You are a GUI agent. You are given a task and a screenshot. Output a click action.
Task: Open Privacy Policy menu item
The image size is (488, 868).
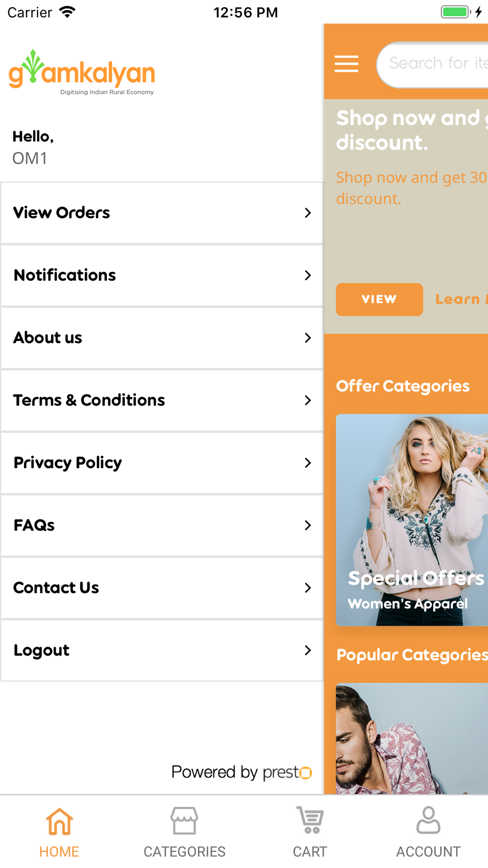pyautogui.click(x=162, y=463)
